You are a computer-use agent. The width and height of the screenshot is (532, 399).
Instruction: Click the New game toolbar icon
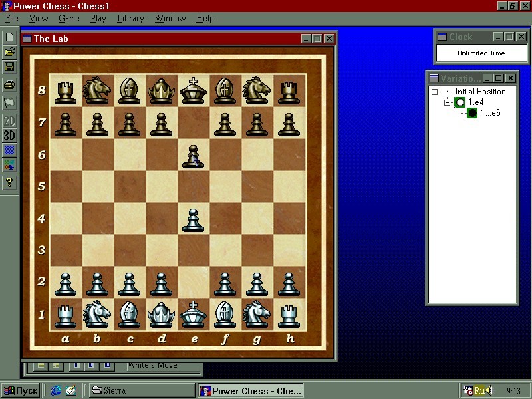point(9,37)
